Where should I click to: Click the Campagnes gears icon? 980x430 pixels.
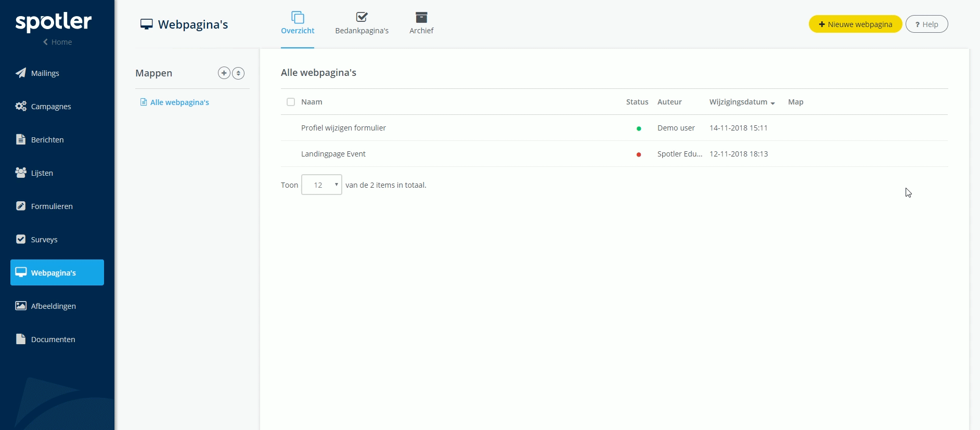[x=21, y=106]
